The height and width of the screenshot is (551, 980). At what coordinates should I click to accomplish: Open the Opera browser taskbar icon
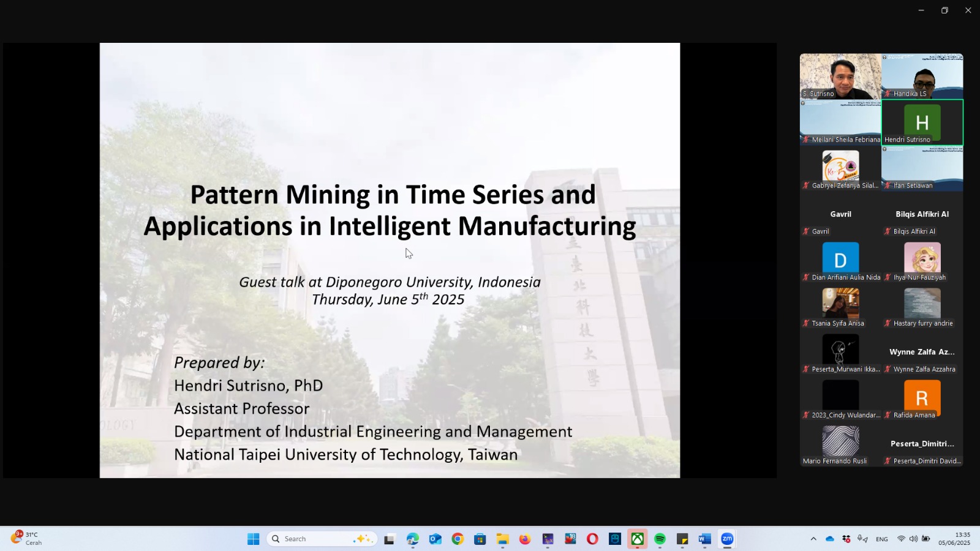click(592, 539)
